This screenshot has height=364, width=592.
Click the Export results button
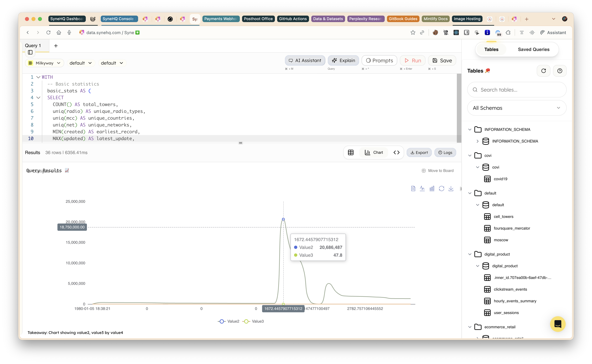419,152
